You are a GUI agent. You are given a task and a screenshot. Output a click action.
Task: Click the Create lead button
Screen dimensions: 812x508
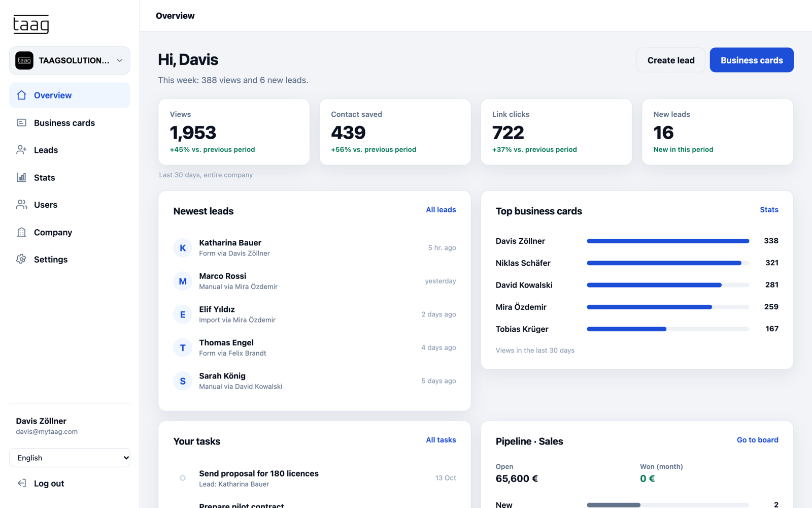[x=671, y=60]
